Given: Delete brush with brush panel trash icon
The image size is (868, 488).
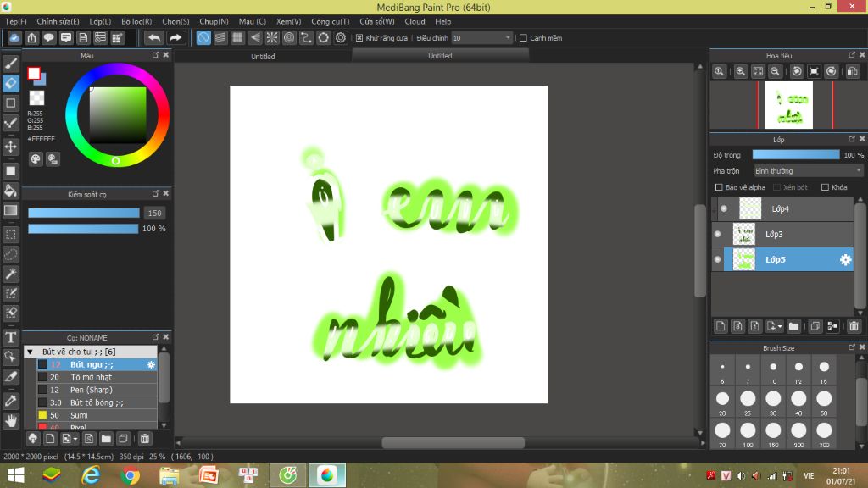Looking at the screenshot, I should click(144, 439).
